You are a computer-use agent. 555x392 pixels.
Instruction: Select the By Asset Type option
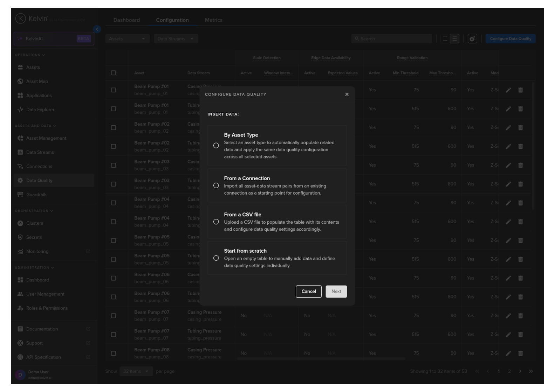(216, 146)
